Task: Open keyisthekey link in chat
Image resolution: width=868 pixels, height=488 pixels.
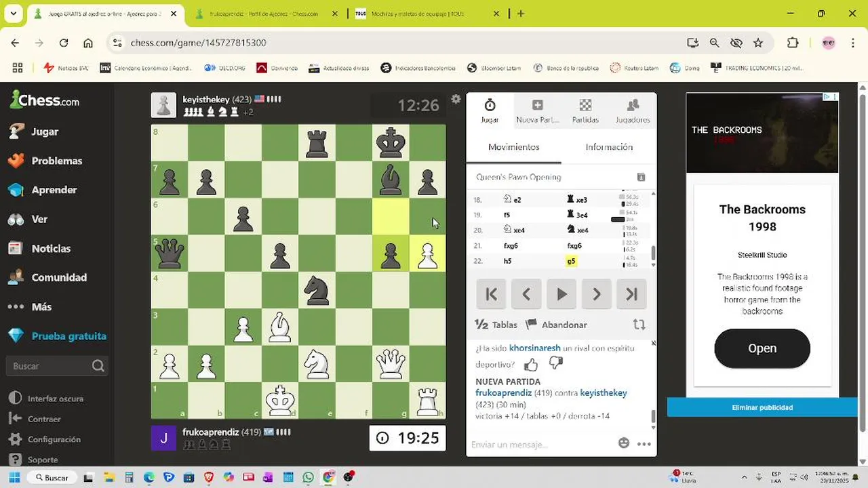Action: pyautogui.click(x=604, y=392)
